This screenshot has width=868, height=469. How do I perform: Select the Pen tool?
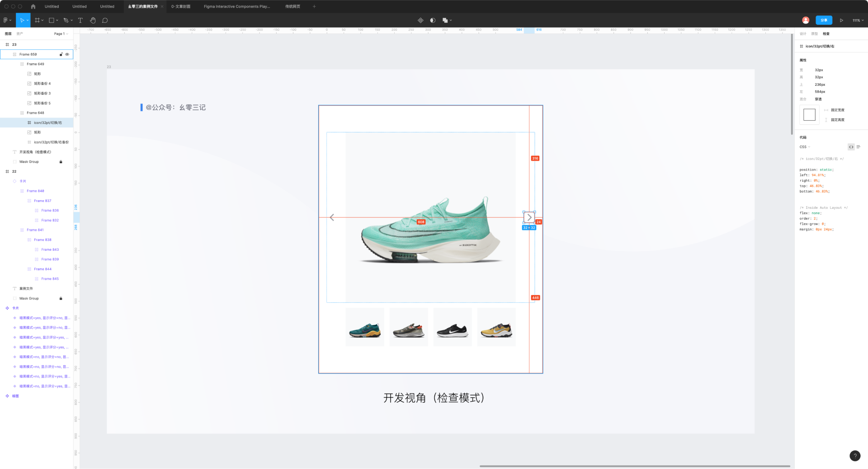66,20
